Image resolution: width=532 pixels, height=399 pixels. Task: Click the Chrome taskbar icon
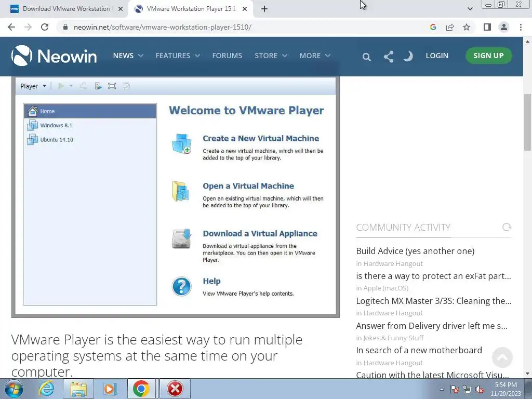point(141,389)
